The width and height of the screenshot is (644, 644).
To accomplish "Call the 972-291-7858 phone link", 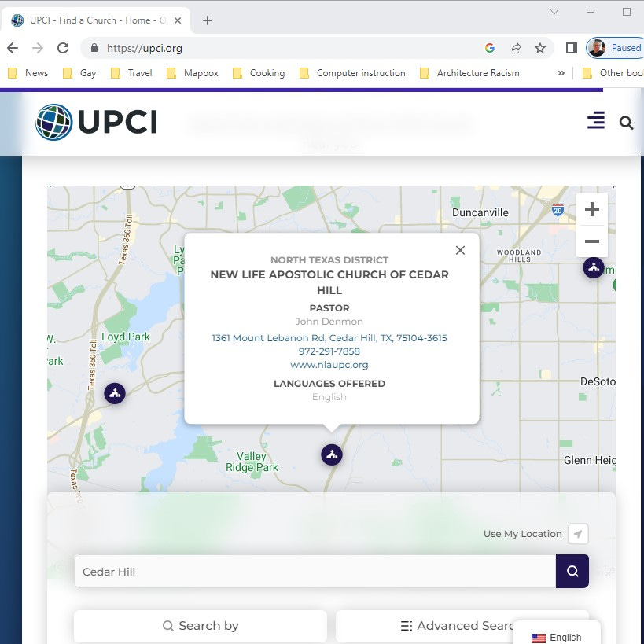I will [x=329, y=351].
